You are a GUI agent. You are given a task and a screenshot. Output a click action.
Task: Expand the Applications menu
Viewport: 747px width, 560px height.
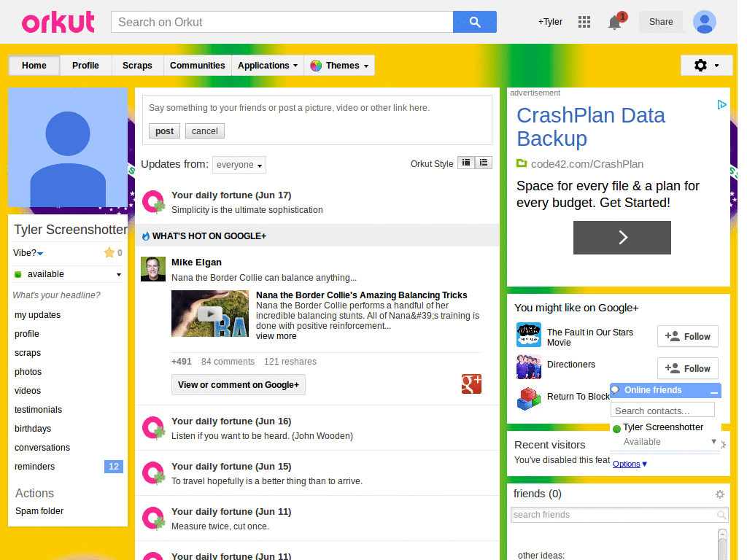point(268,65)
